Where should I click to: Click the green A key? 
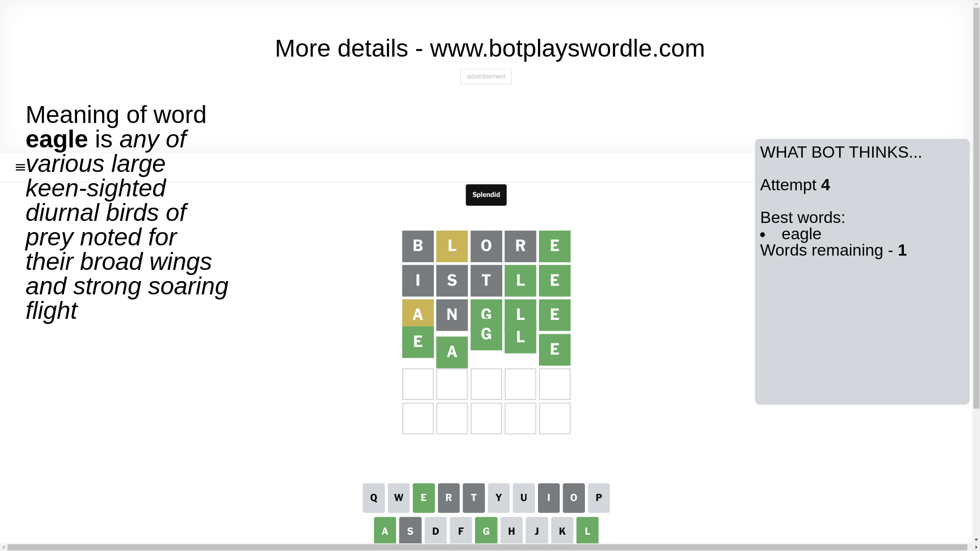385,531
